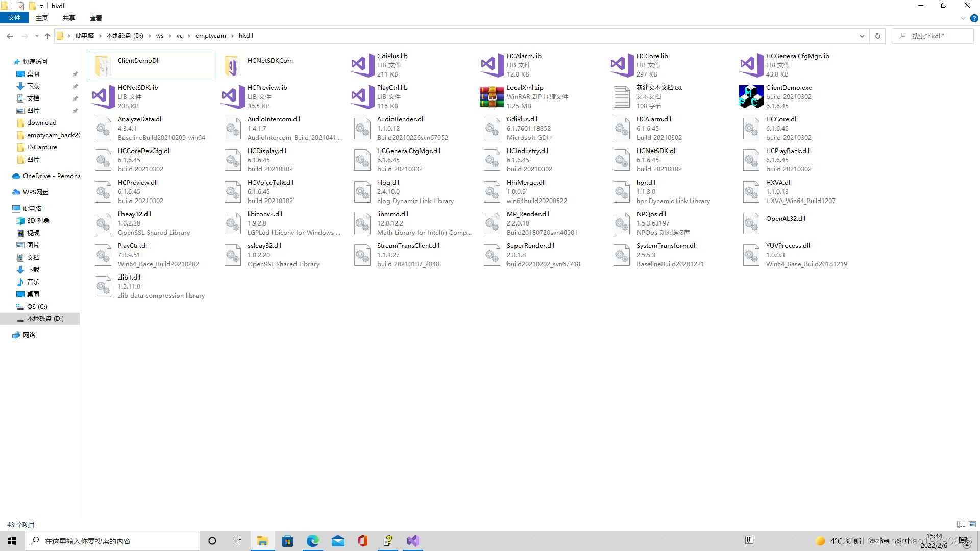The height and width of the screenshot is (551, 980).
Task: Open OS (C:) drive in sidebar
Action: [x=37, y=306]
